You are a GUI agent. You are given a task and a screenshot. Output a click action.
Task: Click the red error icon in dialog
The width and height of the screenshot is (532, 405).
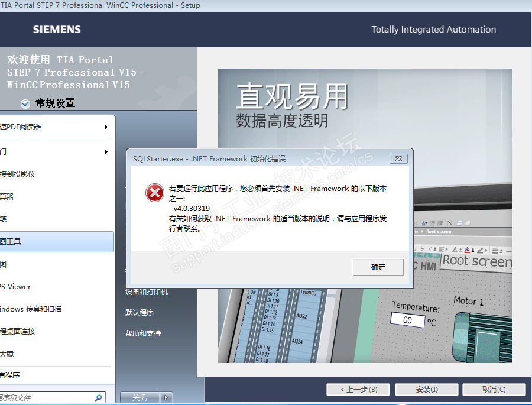155,193
